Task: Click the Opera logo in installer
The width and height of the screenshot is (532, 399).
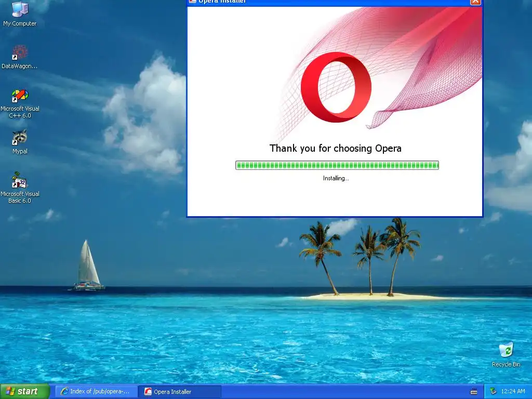Action: point(336,87)
